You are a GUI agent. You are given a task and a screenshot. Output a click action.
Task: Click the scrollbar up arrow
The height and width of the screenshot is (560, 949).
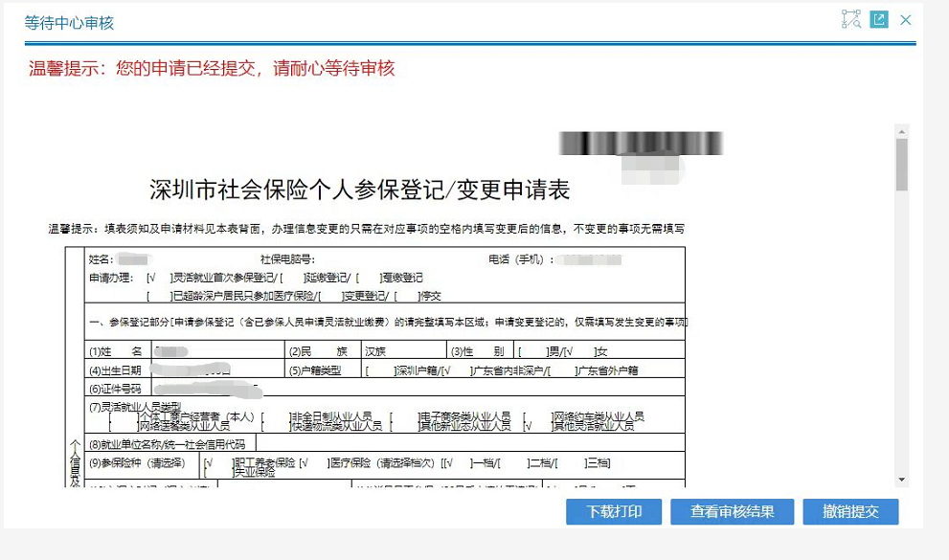point(902,131)
